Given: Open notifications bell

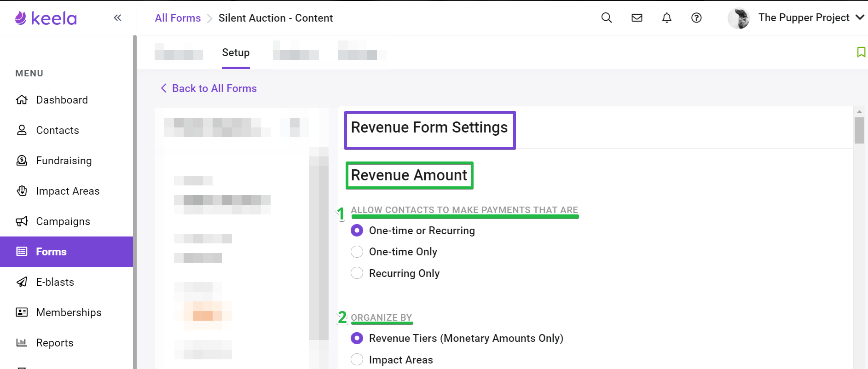Looking at the screenshot, I should click(666, 18).
